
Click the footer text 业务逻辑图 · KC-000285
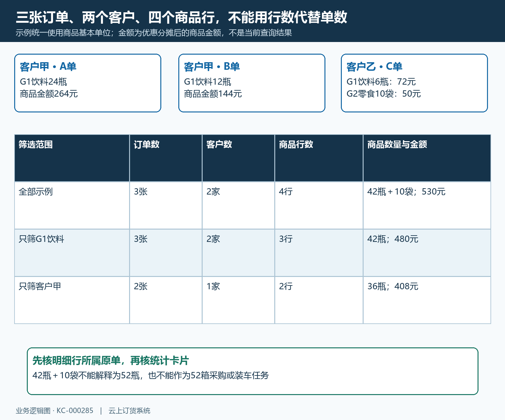click(x=55, y=411)
